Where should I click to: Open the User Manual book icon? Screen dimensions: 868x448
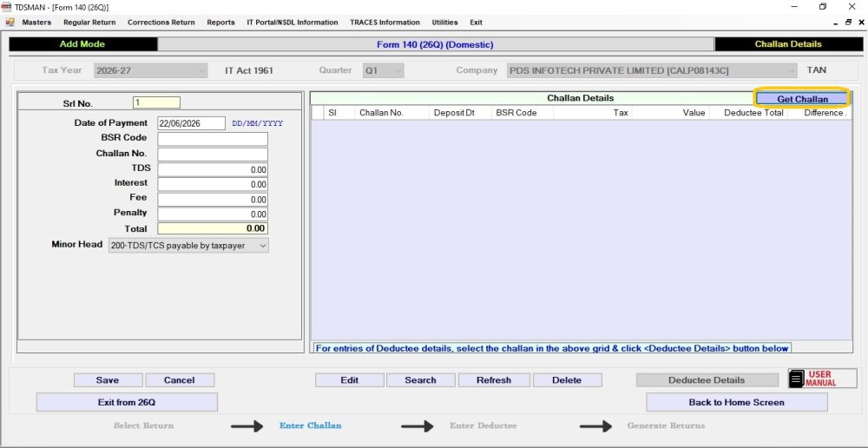point(796,379)
